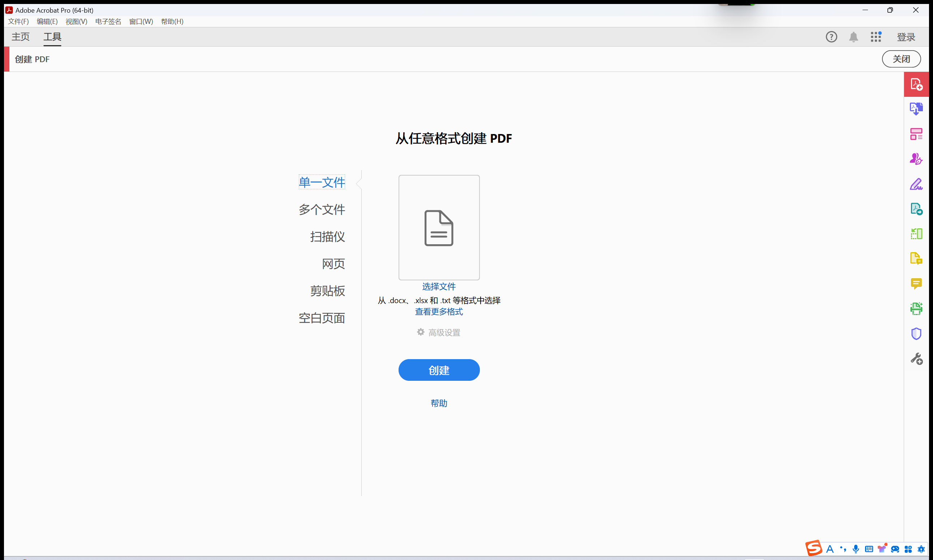Viewport: 933px width, 560px height.
Task: Open the Scan & OCR printer icon
Action: 916,309
